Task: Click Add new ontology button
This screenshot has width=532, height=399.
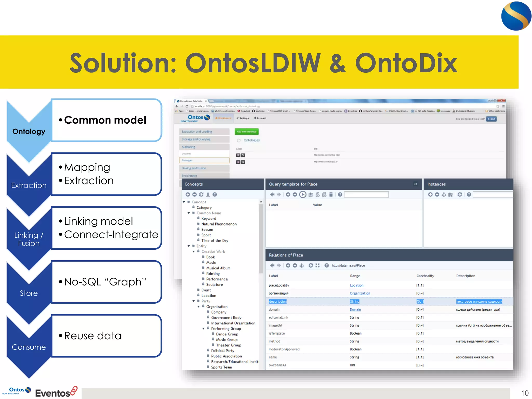Action: [x=247, y=132]
